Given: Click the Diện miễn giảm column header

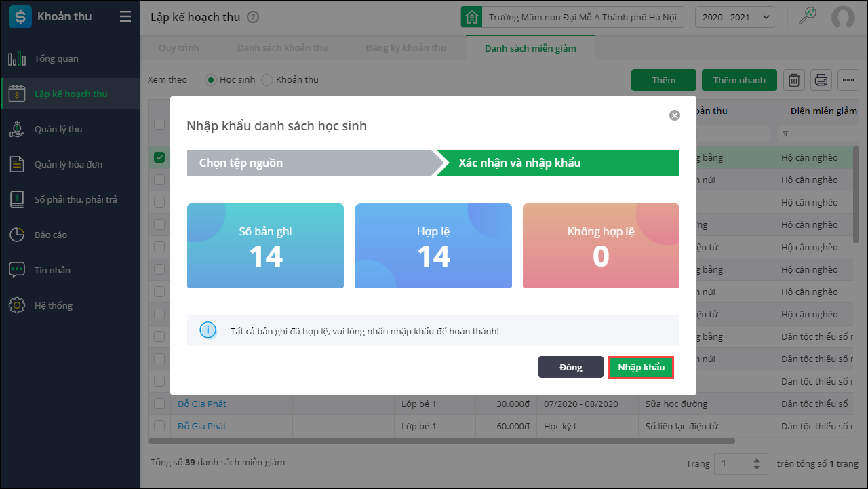Looking at the screenshot, I should pos(823,111).
